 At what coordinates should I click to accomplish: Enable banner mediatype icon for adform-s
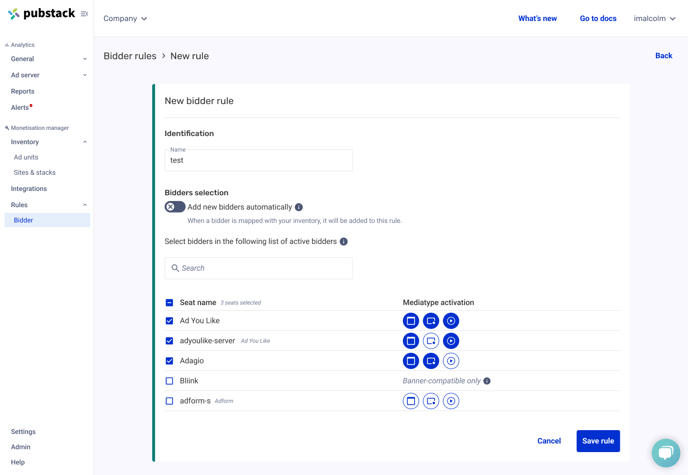(x=411, y=401)
